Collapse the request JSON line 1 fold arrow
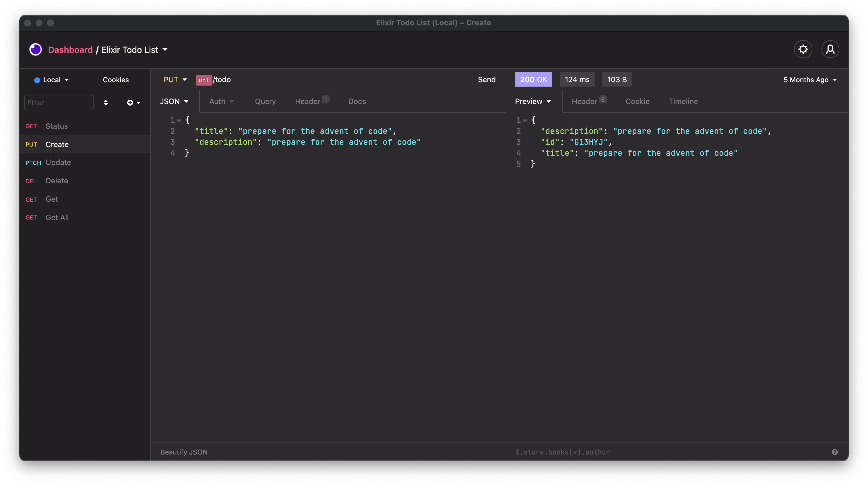Viewport: 868px width, 485px height. [x=179, y=120]
